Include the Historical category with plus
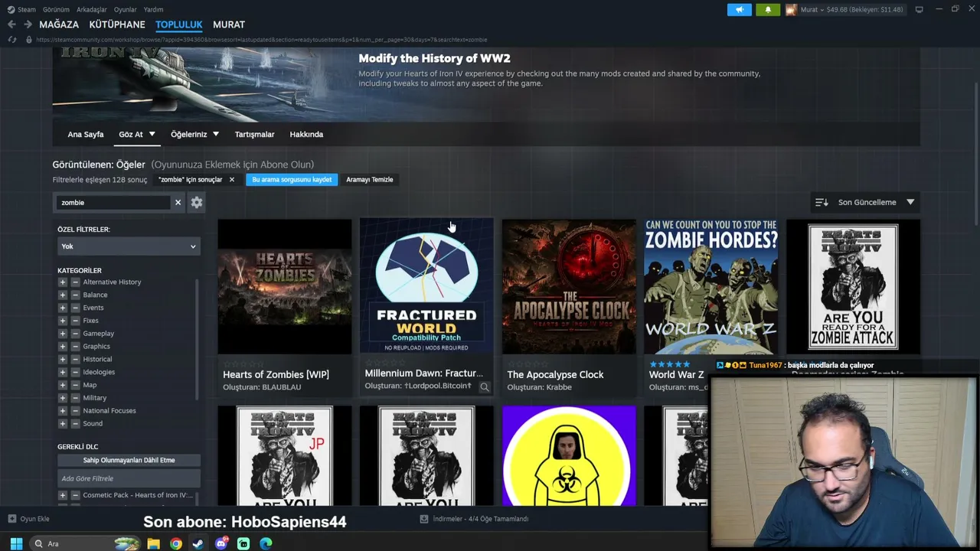 point(63,360)
